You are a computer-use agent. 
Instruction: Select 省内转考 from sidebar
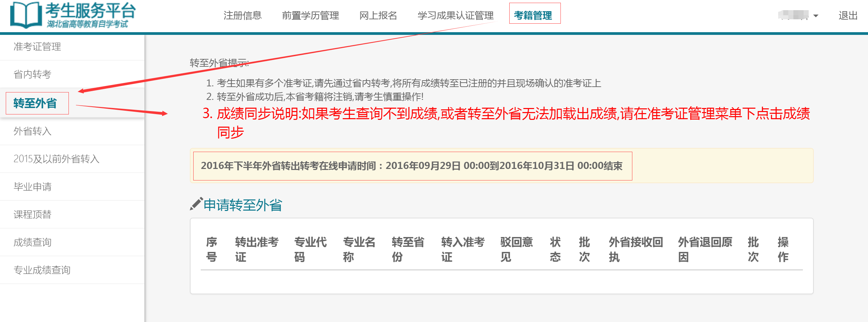33,74
